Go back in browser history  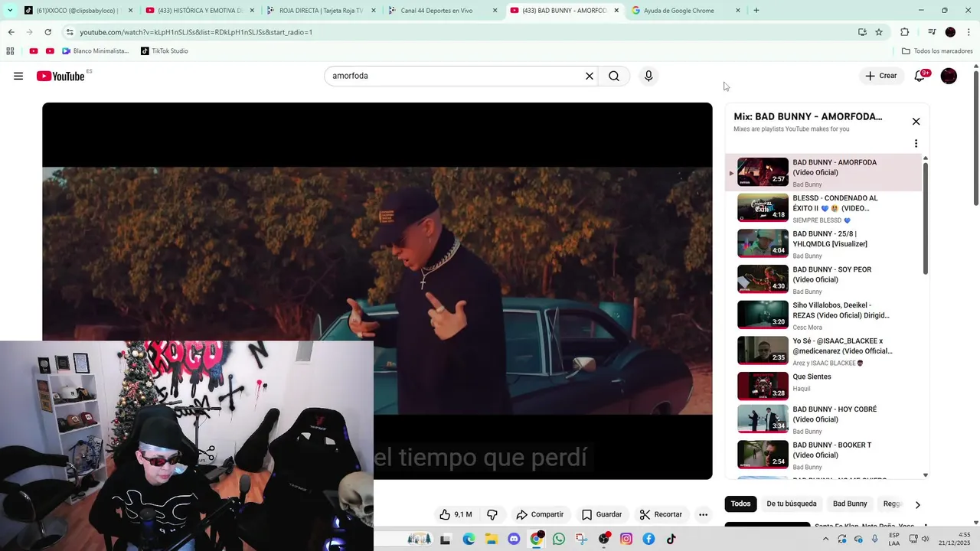click(x=11, y=32)
